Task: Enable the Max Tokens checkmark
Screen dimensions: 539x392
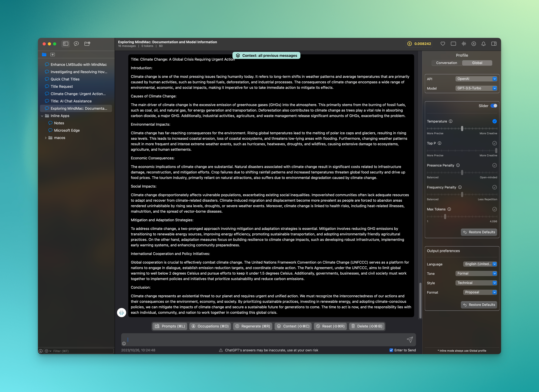Action: pyautogui.click(x=495, y=209)
